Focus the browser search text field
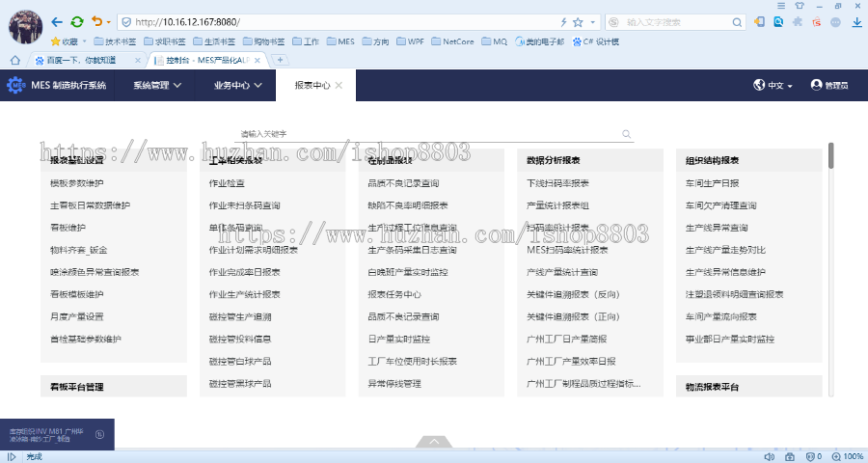Image resolution: width=868 pixels, height=463 pixels. pos(675,22)
